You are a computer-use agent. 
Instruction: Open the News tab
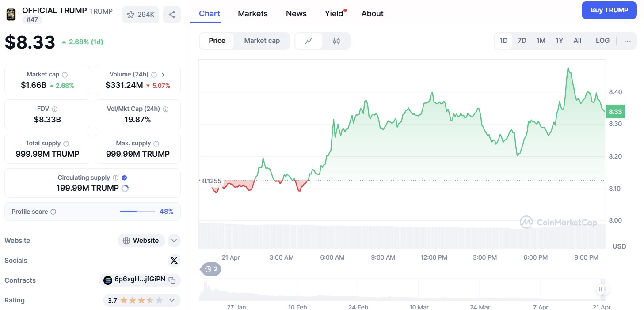[x=296, y=14]
